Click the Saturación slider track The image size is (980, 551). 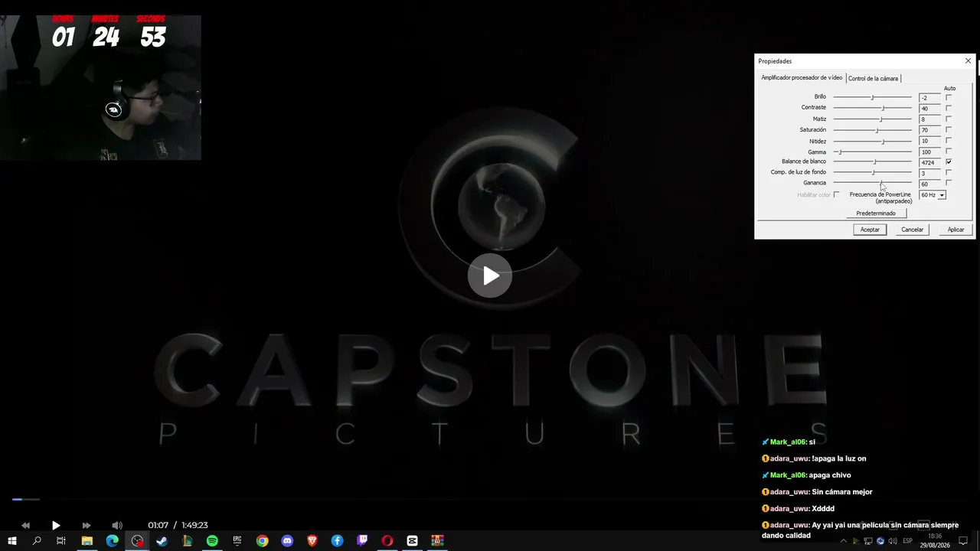point(872,130)
